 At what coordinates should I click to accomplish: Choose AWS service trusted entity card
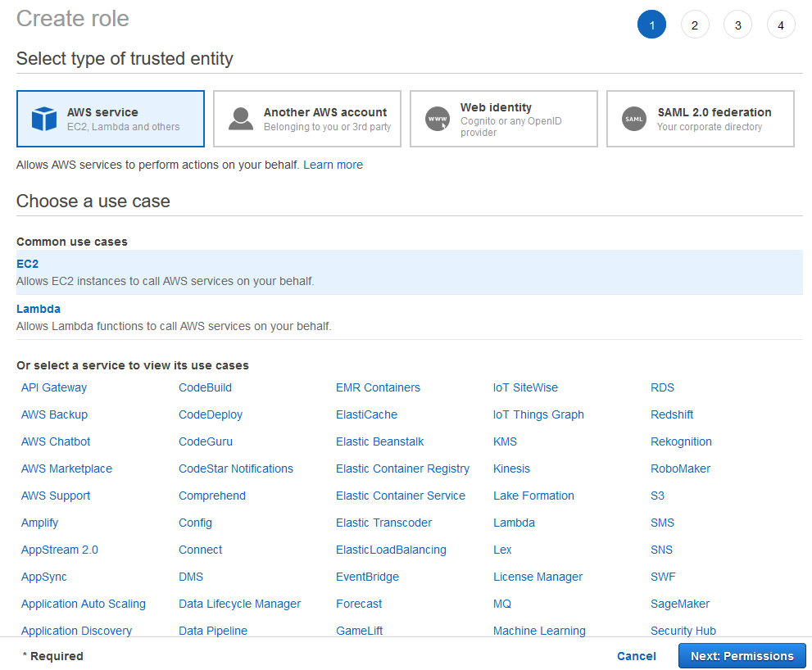coord(111,119)
